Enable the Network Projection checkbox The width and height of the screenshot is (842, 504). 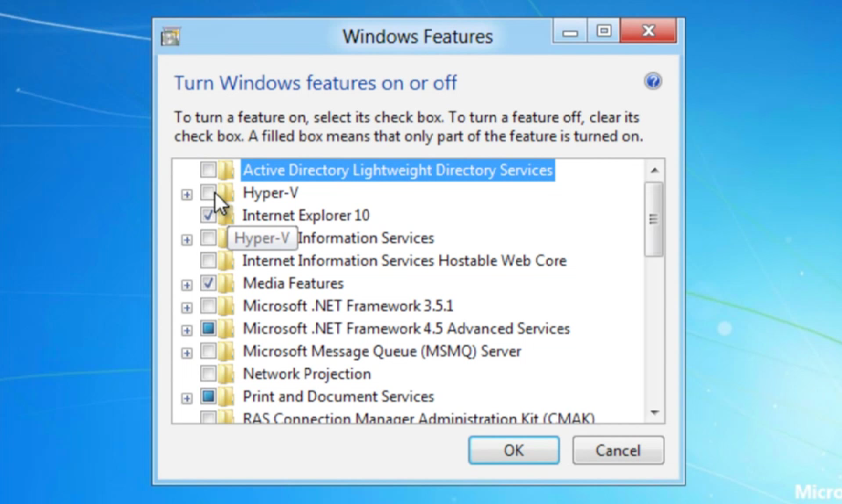click(208, 373)
